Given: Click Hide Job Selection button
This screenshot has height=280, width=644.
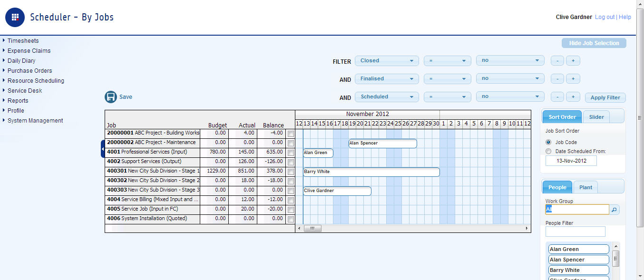Looking at the screenshot, I should pos(594,43).
